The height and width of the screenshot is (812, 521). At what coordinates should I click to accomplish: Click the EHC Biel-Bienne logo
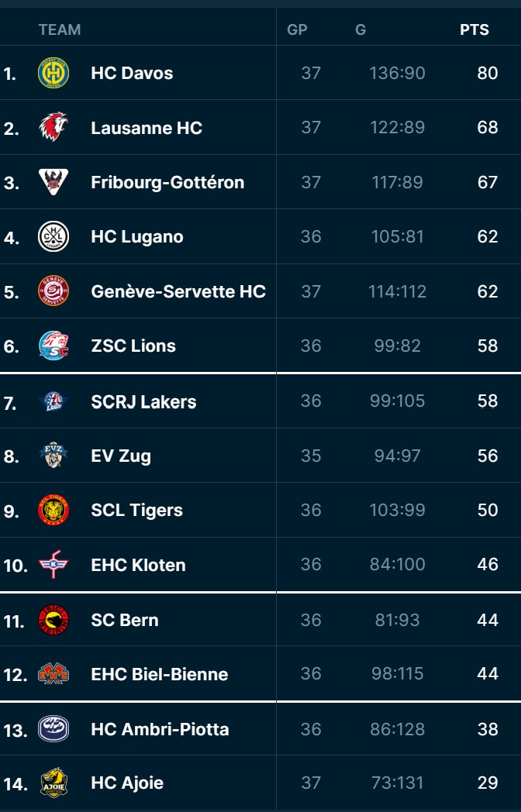tap(53, 674)
